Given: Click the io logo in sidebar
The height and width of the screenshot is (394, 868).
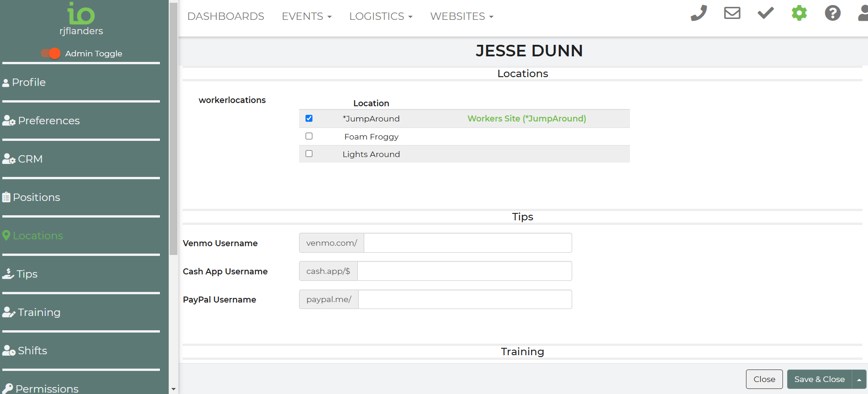Looking at the screenshot, I should pos(81,13).
